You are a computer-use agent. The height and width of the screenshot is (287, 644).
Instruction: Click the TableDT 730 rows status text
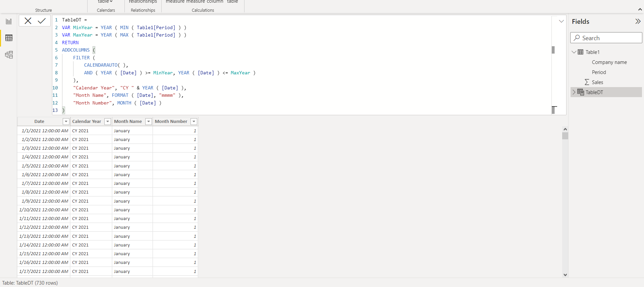30,283
